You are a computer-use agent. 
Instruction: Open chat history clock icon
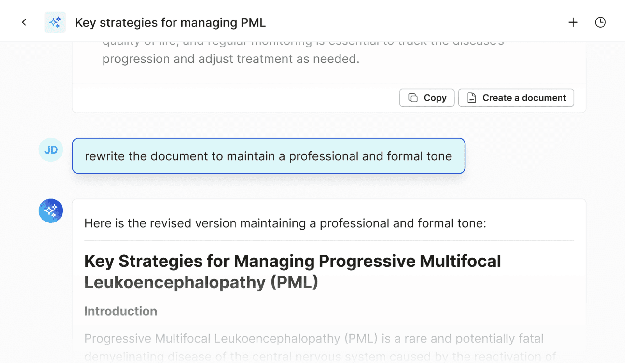(600, 22)
